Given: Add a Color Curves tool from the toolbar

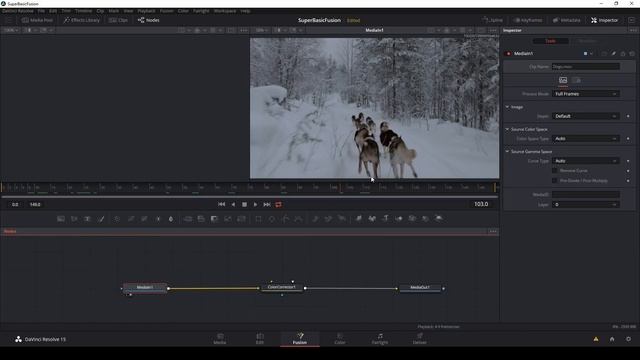Looking at the screenshot, I should 131,219.
